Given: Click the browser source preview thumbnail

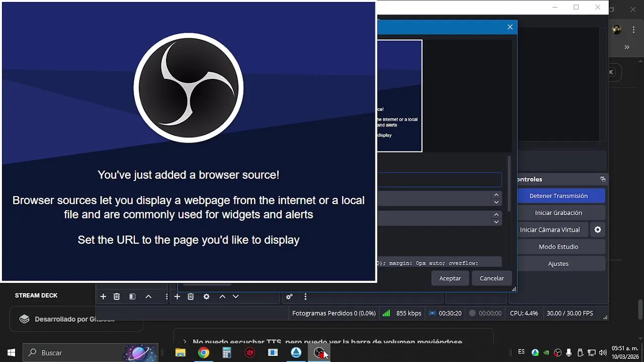Looking at the screenshot, I should 399,96.
